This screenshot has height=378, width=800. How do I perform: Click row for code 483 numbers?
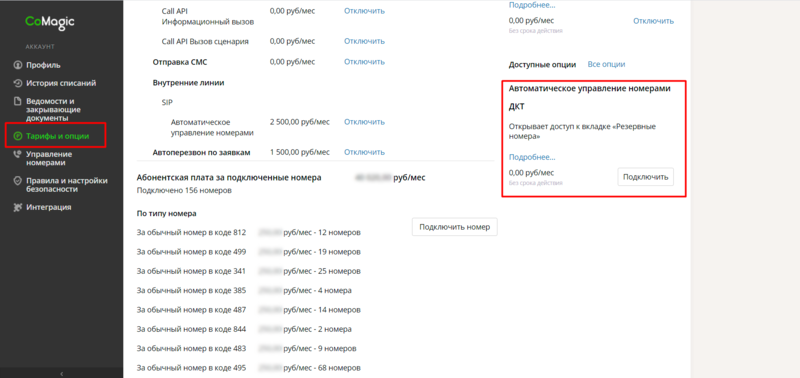point(247,348)
